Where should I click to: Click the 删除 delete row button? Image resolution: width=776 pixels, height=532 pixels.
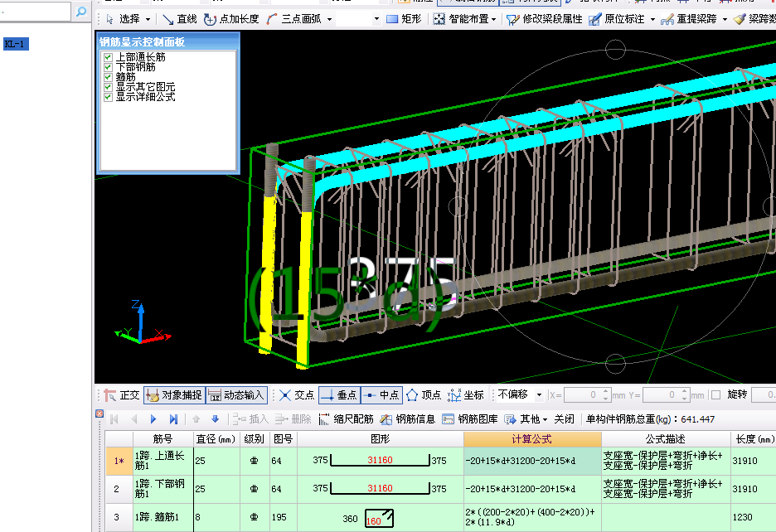point(293,419)
